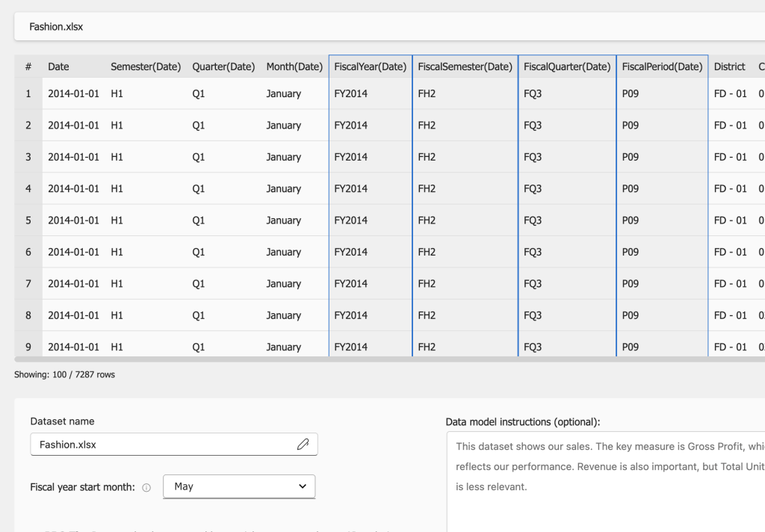Select the Fashion.xlsx title at the top

[x=56, y=27]
